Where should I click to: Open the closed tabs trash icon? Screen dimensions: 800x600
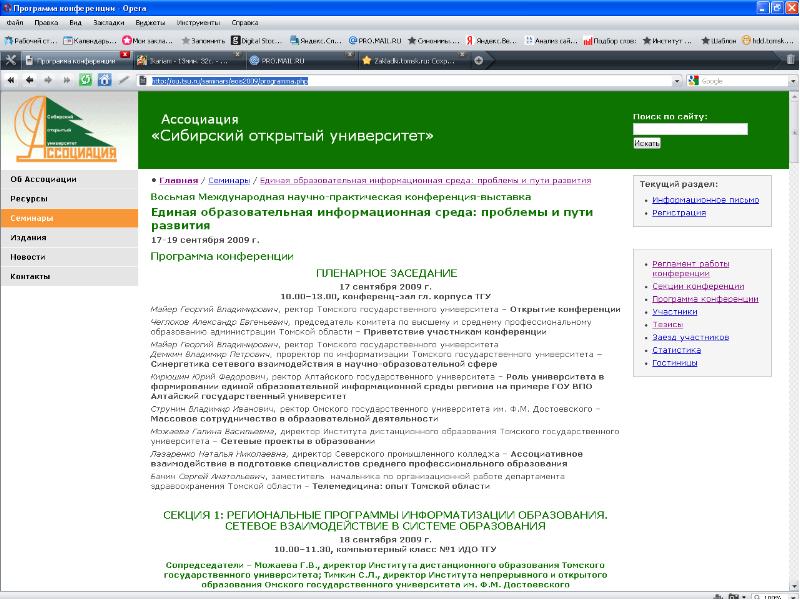click(791, 60)
